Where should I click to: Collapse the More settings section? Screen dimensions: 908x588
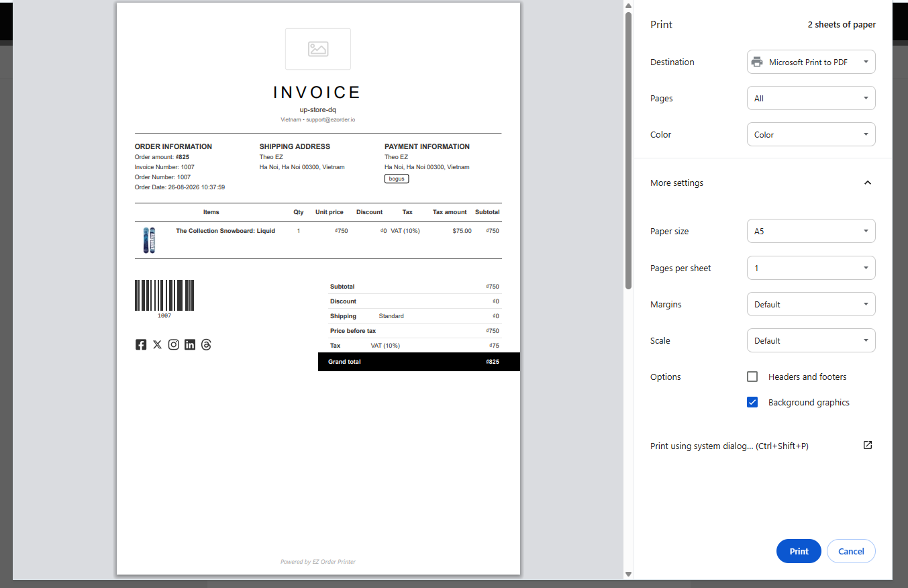[868, 183]
